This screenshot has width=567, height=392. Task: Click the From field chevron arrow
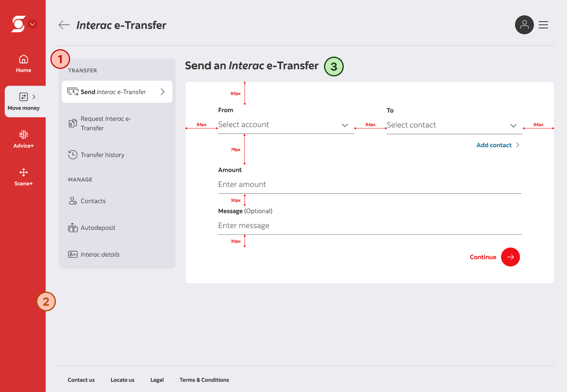345,125
